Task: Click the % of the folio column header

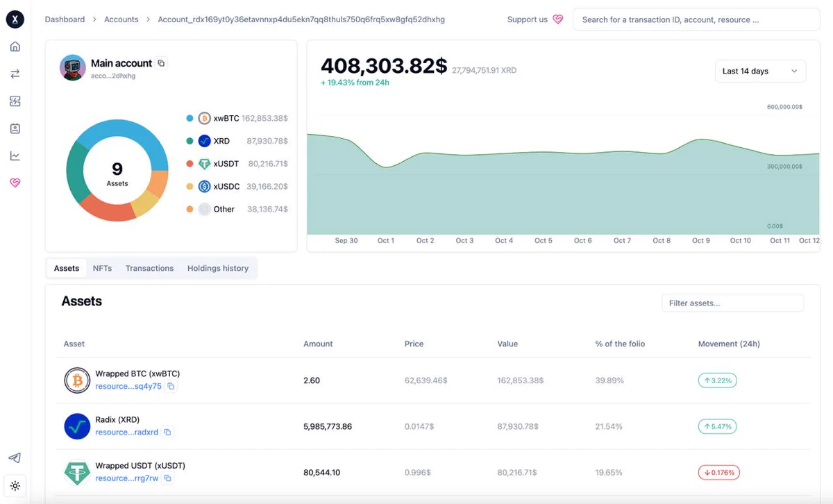Action: pyautogui.click(x=620, y=344)
